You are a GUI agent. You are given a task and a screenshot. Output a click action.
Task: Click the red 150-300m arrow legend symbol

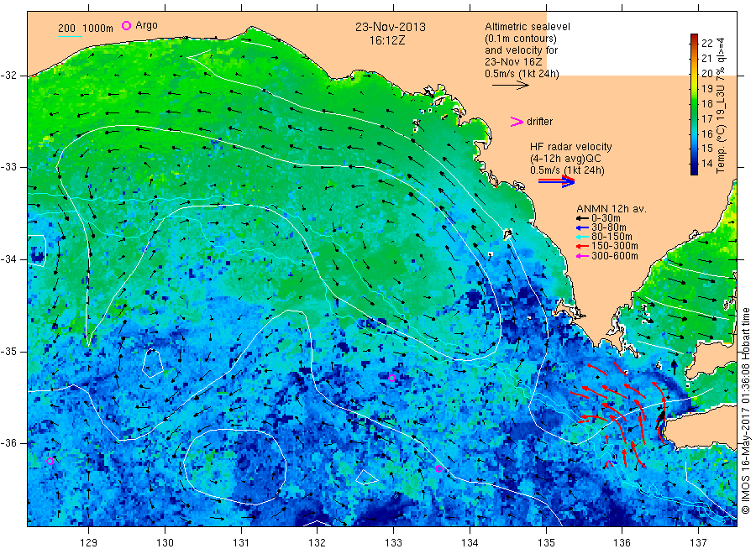tap(582, 246)
